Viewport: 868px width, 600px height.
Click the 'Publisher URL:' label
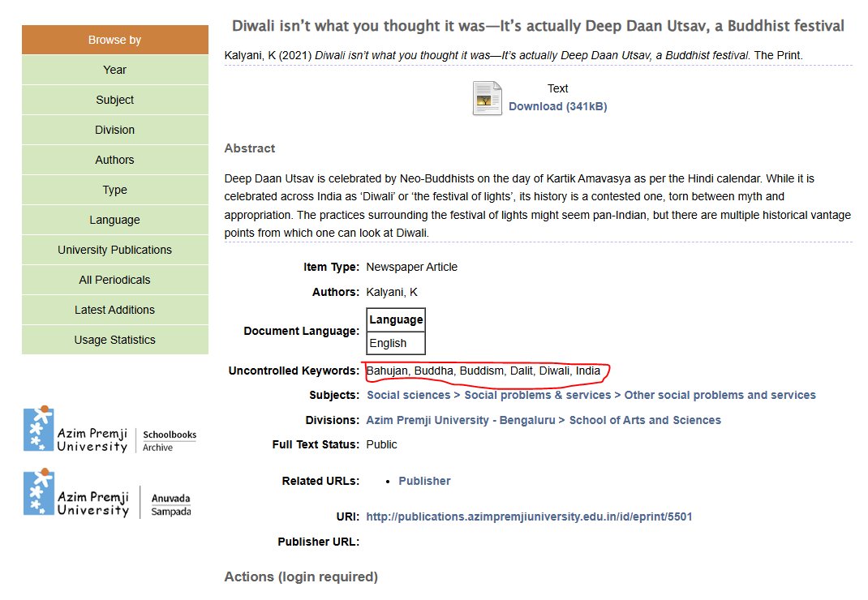click(x=318, y=542)
